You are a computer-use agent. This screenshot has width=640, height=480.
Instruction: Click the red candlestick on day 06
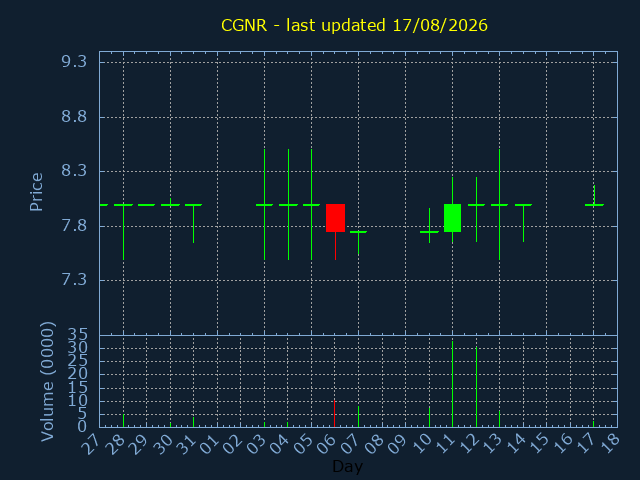tap(335, 218)
